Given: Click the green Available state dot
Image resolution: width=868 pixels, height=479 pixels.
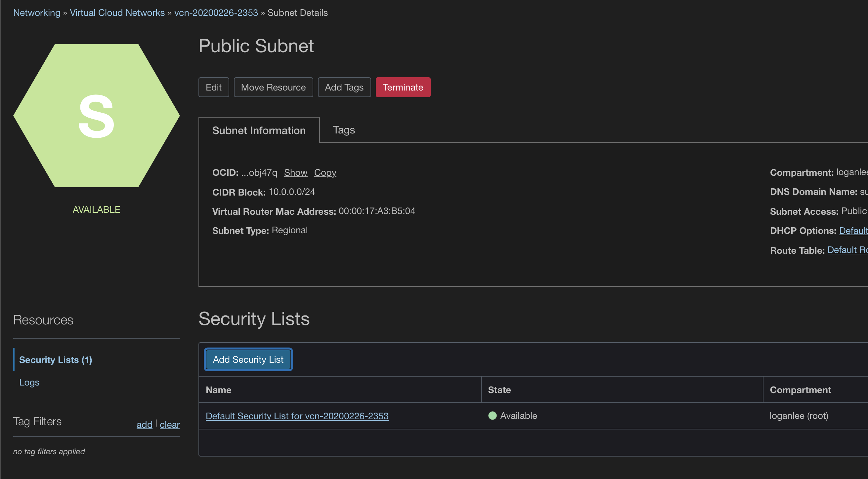Looking at the screenshot, I should (492, 416).
